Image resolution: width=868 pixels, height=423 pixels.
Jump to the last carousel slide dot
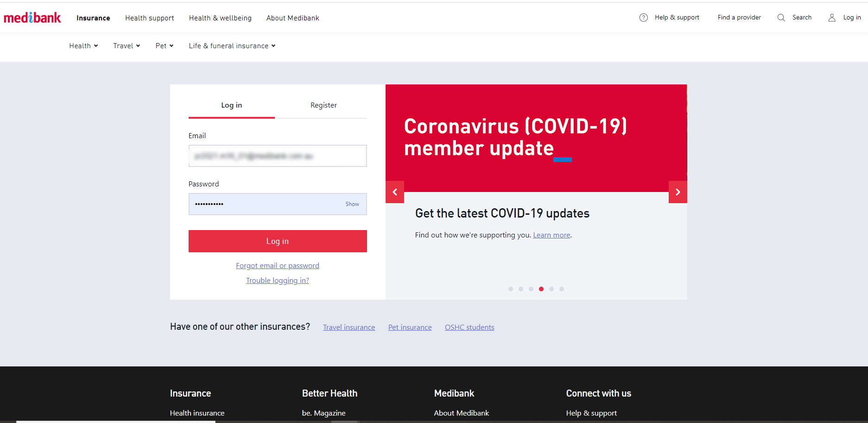(562, 288)
